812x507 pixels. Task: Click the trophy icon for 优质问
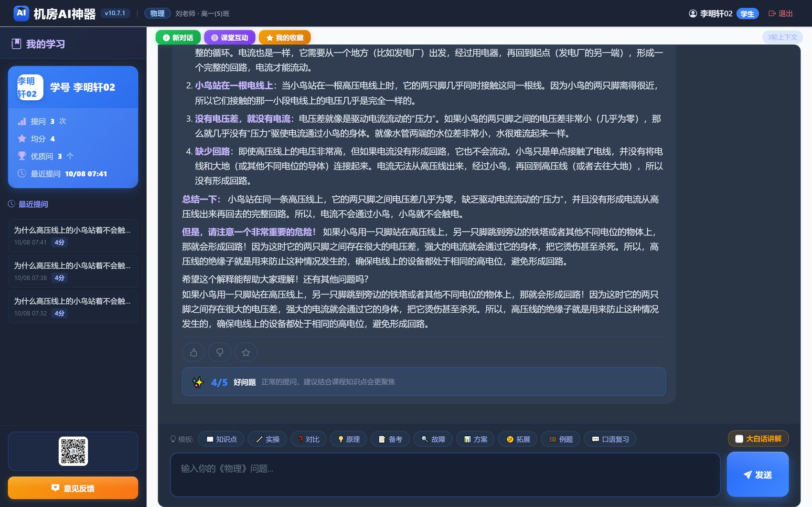click(22, 156)
